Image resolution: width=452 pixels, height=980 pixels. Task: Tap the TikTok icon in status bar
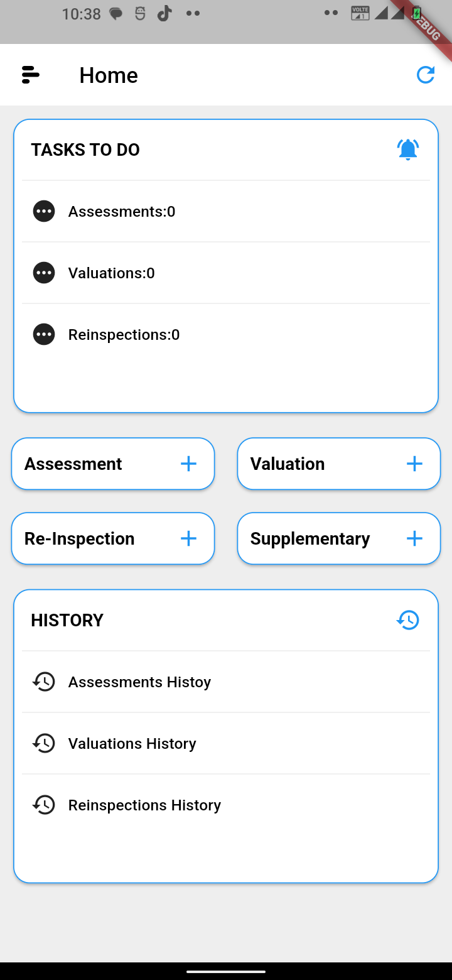pos(164,14)
